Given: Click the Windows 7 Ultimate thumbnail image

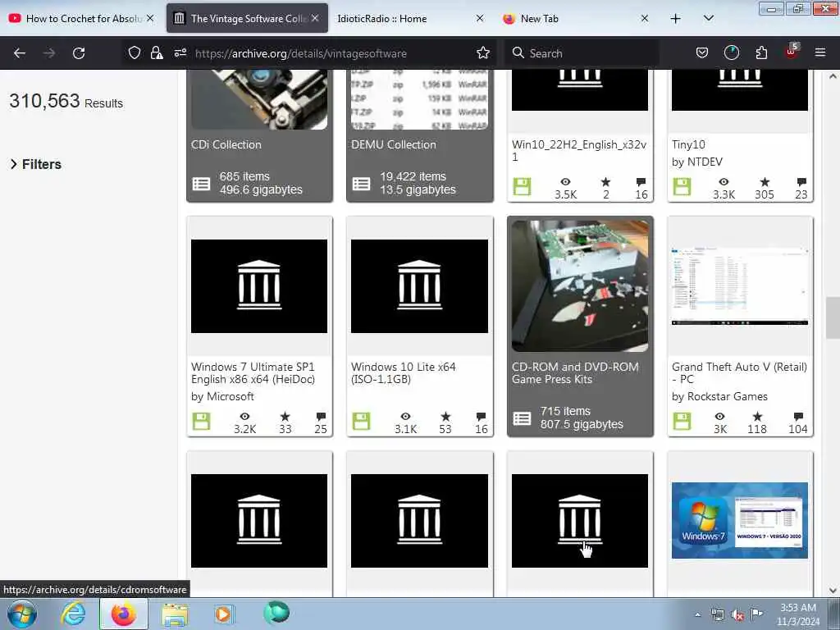Looking at the screenshot, I should tap(259, 286).
